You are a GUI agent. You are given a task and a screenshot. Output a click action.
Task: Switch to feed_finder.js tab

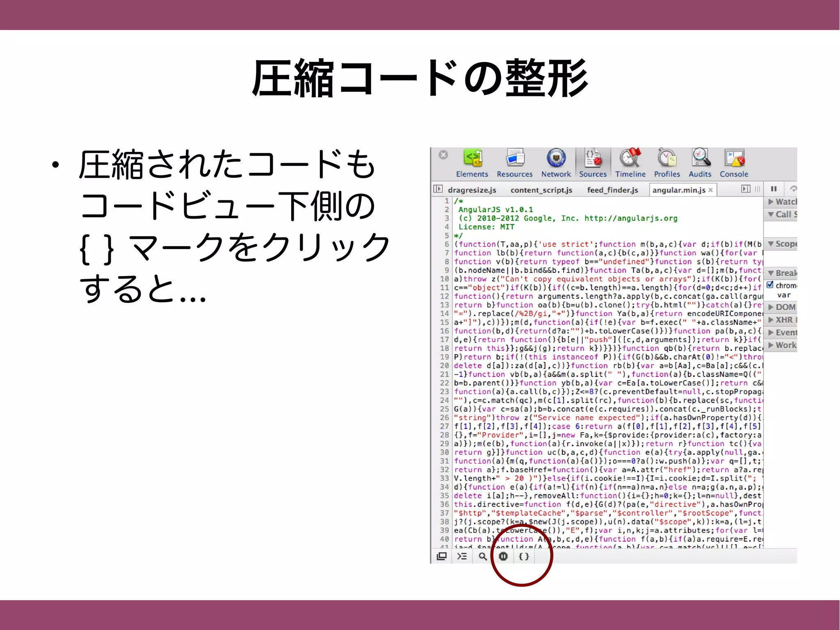(612, 190)
